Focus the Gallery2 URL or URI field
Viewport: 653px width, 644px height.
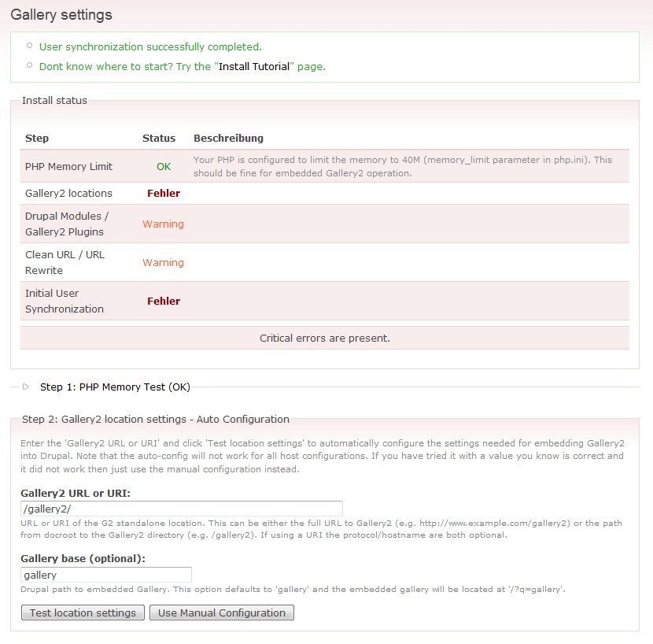coord(182,509)
